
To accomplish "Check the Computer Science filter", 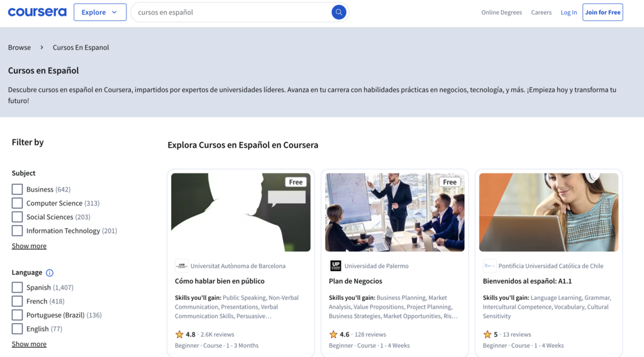I will (17, 203).
